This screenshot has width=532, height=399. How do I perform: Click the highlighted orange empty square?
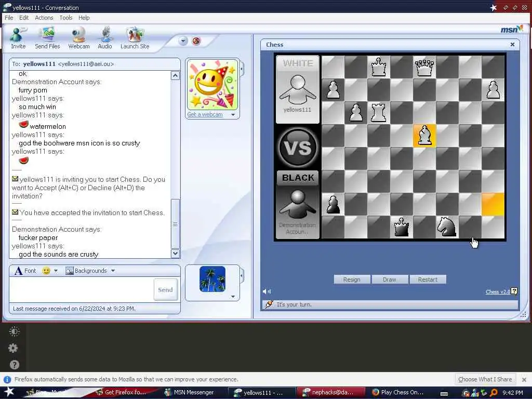click(x=493, y=204)
